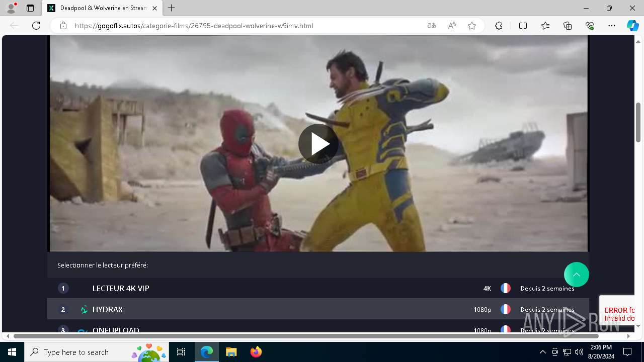Click the Microsoft Edge taskbar icon
644x362 pixels.
click(x=207, y=352)
